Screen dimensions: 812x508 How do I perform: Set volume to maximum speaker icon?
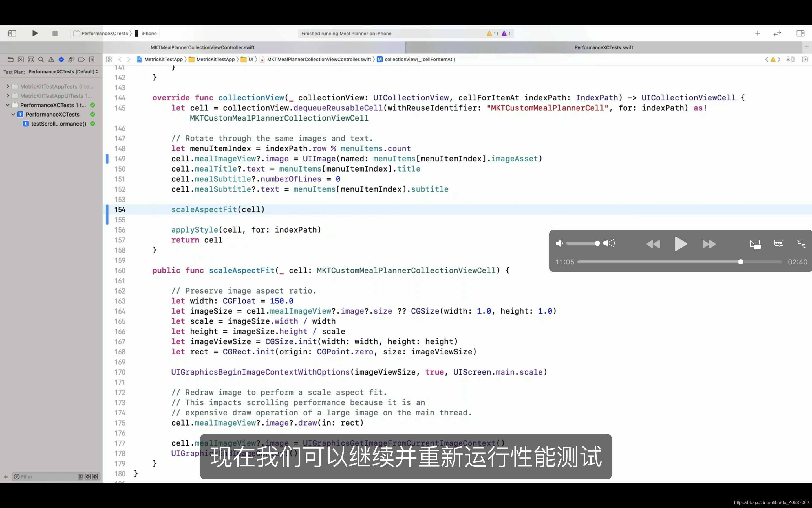609,243
